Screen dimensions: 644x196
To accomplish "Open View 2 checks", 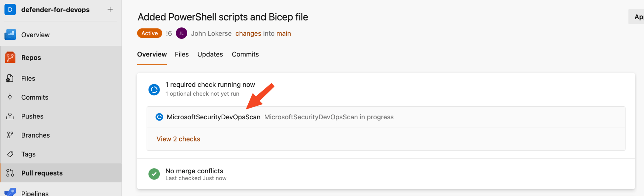I will pos(178,139).
